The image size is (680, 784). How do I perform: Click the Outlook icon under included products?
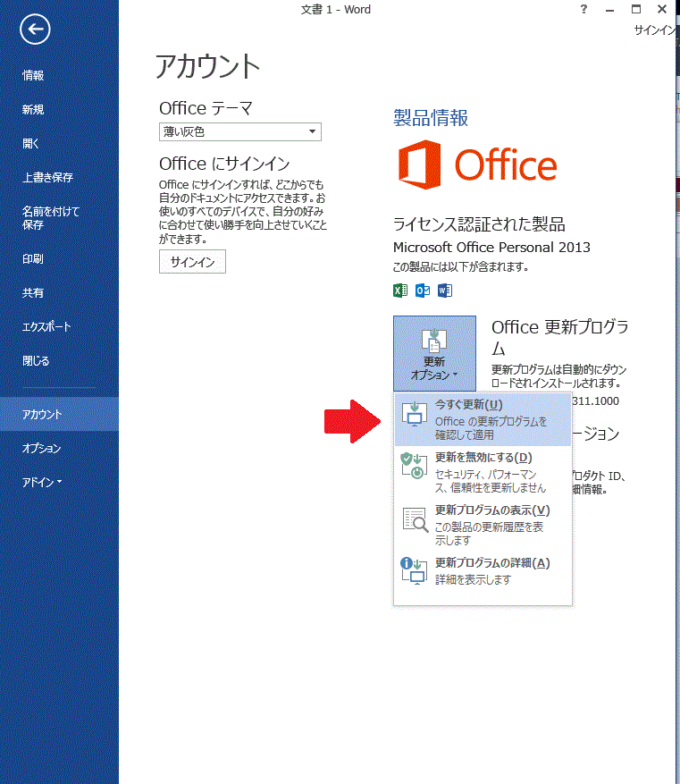pos(423,291)
